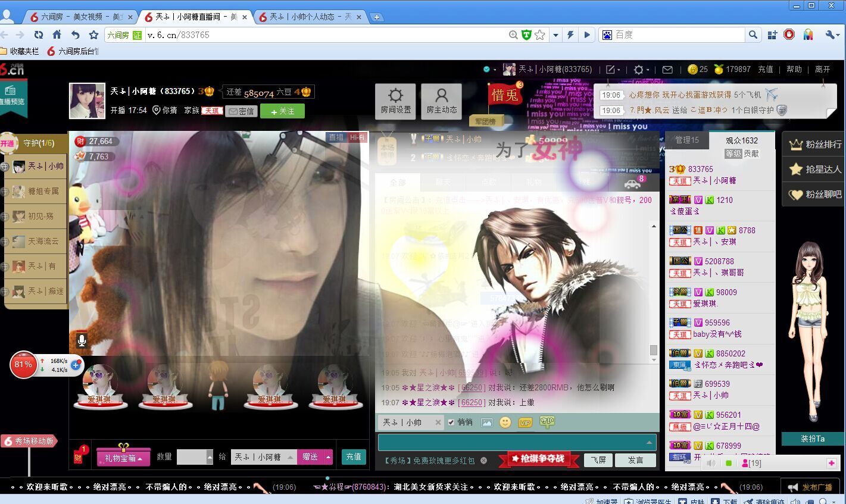The image size is (846, 504).
Task: Click the green shield icon in address bar
Action: point(526,35)
